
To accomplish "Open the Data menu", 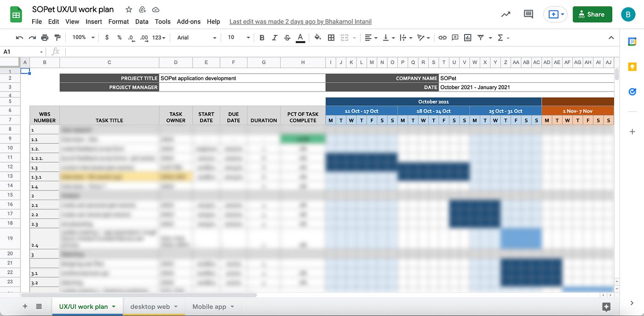I will [x=142, y=22].
